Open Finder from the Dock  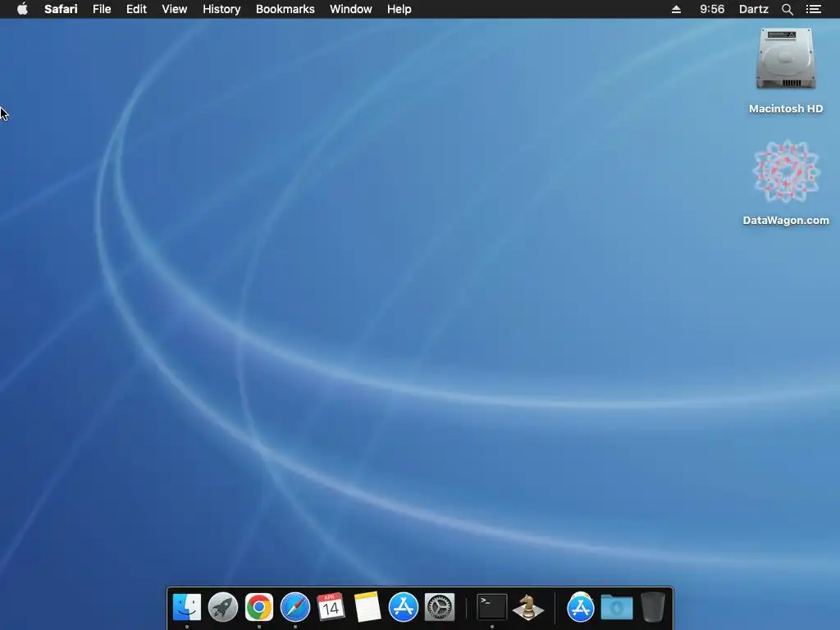pyautogui.click(x=186, y=607)
